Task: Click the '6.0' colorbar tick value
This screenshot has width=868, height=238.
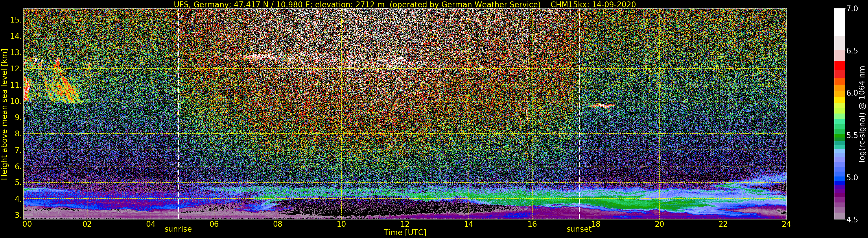Action: 852,93
